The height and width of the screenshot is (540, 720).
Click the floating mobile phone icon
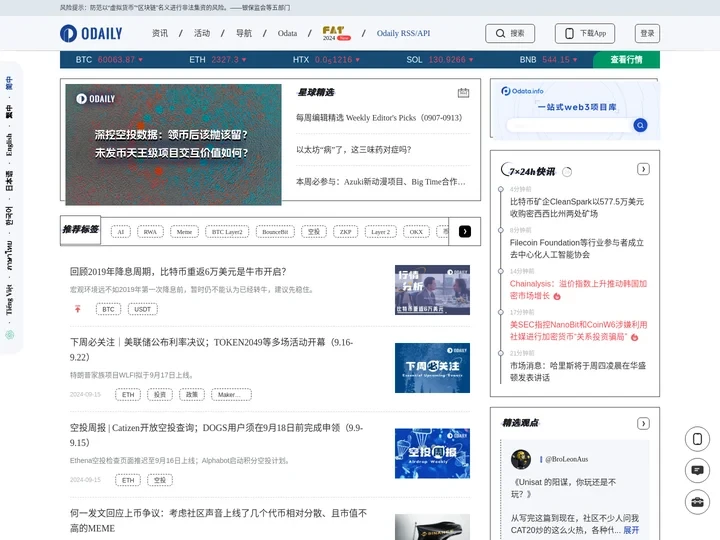click(x=697, y=439)
